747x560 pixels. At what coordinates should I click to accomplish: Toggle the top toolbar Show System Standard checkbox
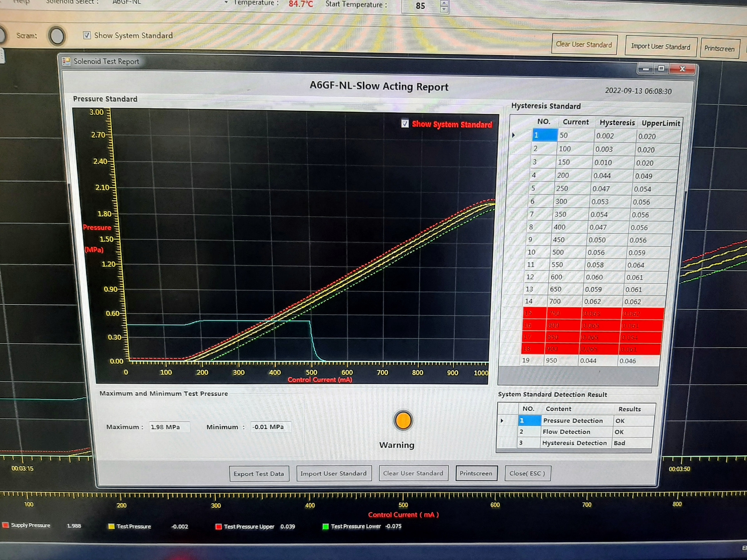(87, 35)
